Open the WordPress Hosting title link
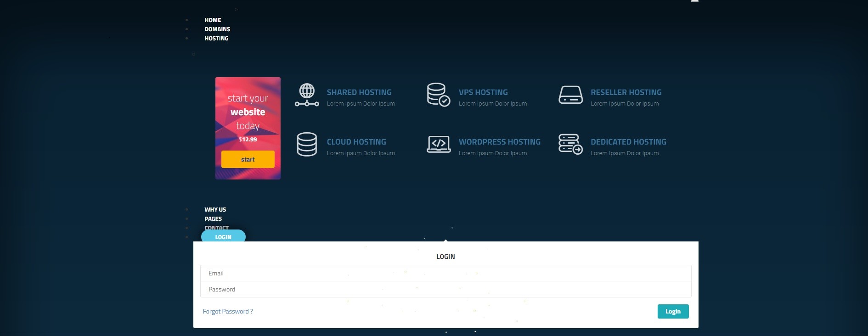Image resolution: width=868 pixels, height=336 pixels. 499,142
